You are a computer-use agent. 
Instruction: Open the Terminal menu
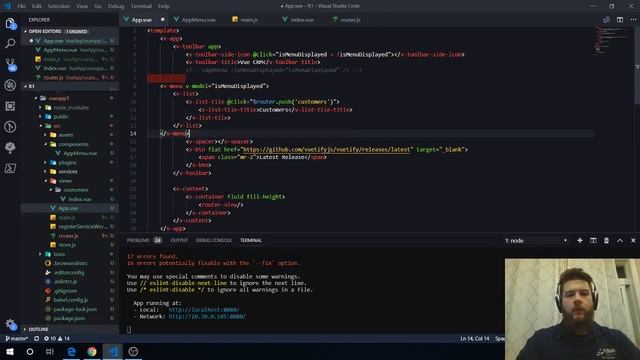click(141, 6)
